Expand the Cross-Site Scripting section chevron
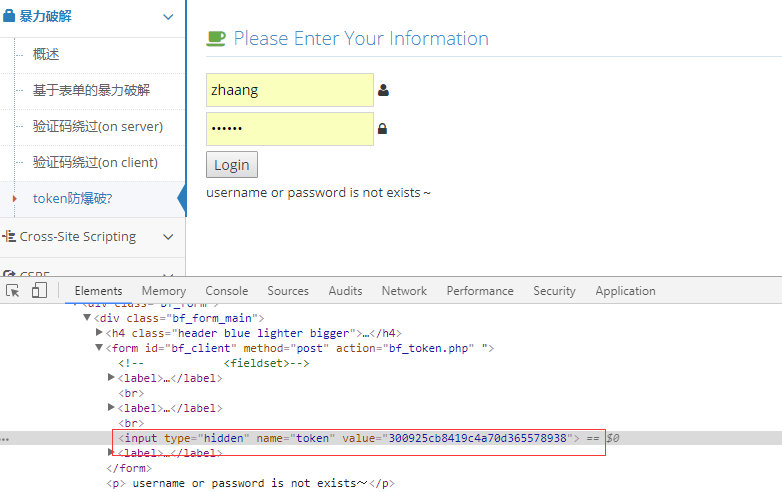 [167, 237]
